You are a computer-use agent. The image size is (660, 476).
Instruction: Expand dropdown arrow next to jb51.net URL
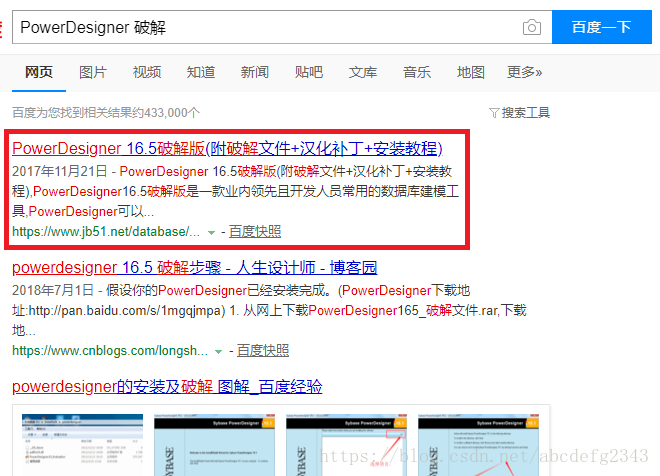[211, 232]
